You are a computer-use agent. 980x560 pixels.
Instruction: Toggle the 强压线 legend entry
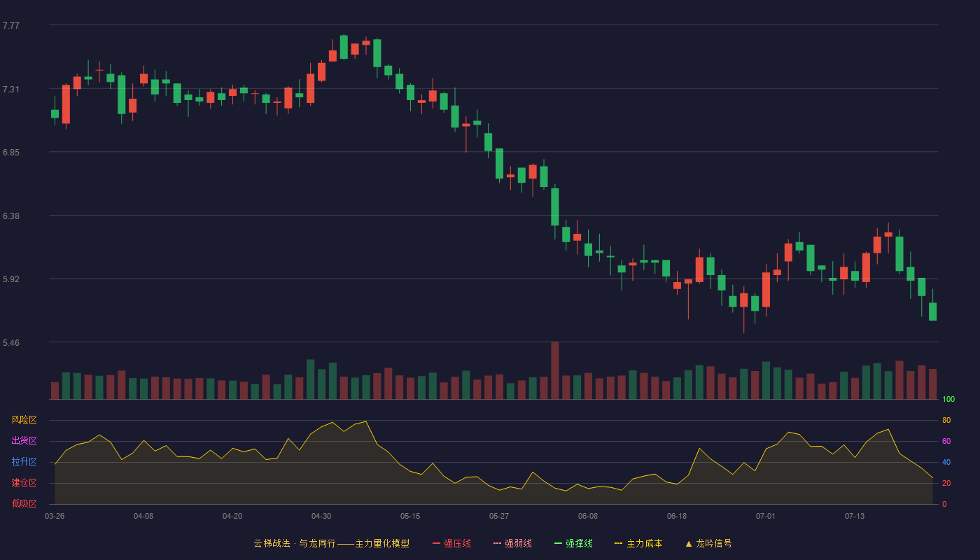coord(451,543)
